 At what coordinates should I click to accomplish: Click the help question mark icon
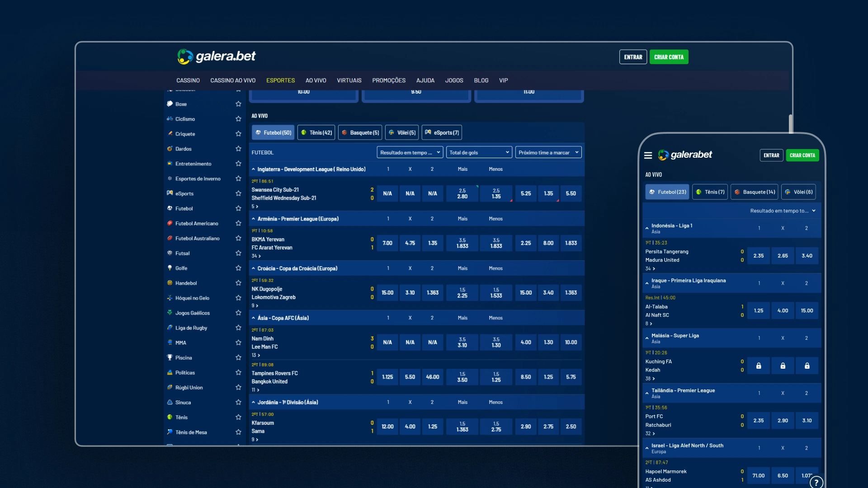coord(816,481)
